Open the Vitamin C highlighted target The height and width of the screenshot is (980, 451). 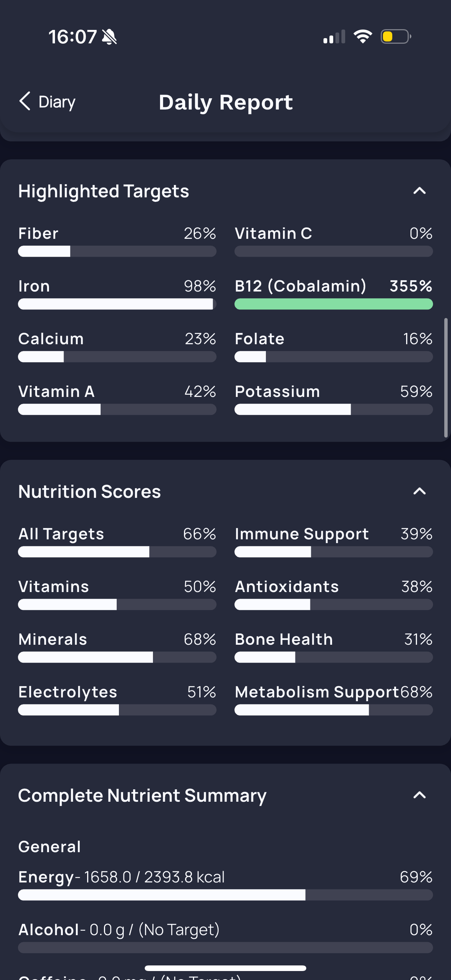[x=334, y=240]
